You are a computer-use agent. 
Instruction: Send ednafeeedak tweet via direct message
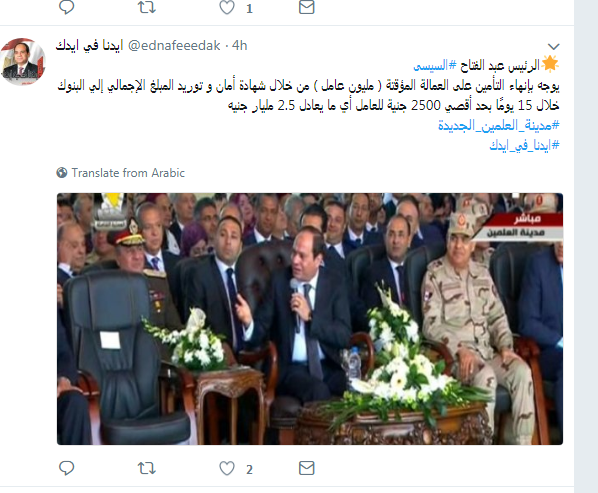[307, 468]
